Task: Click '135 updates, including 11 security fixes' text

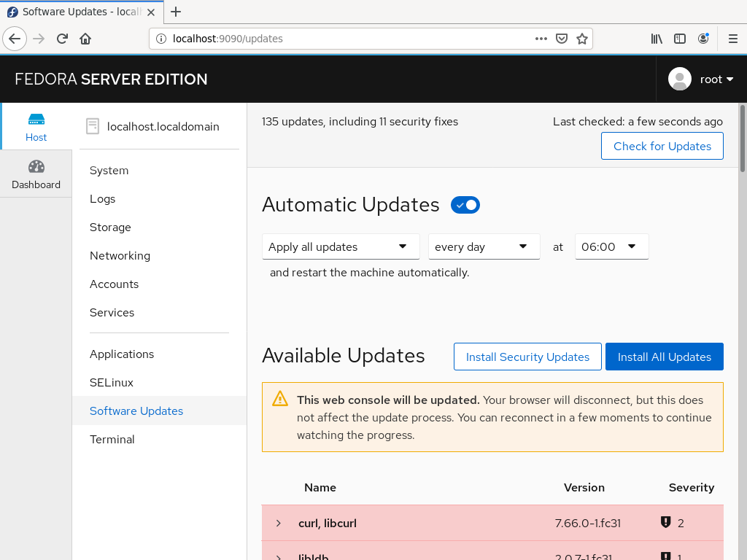Action: pyautogui.click(x=360, y=122)
